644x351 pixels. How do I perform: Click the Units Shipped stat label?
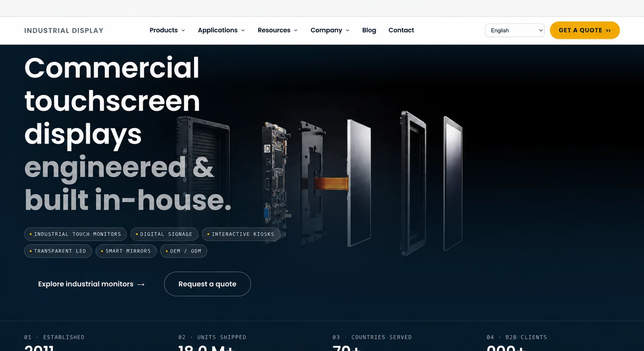pos(212,337)
